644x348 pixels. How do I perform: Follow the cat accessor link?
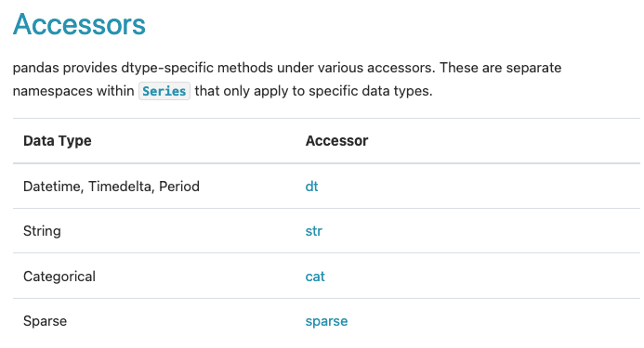315,277
